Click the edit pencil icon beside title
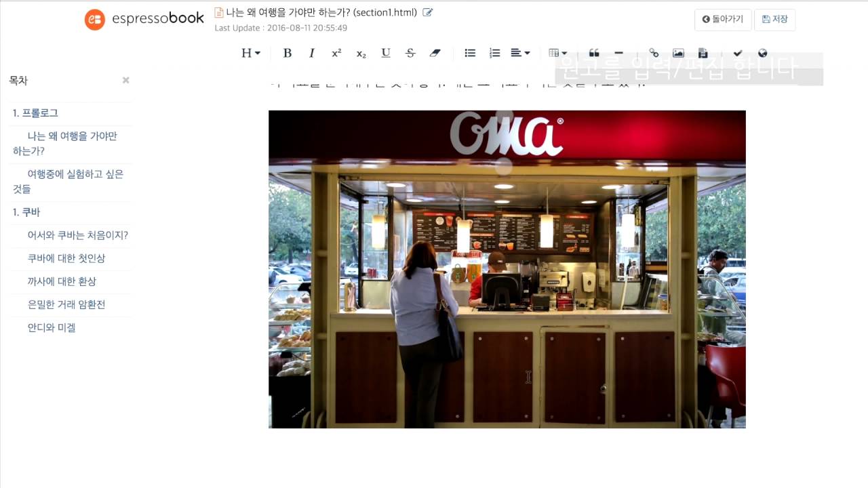The image size is (868, 488). (427, 12)
